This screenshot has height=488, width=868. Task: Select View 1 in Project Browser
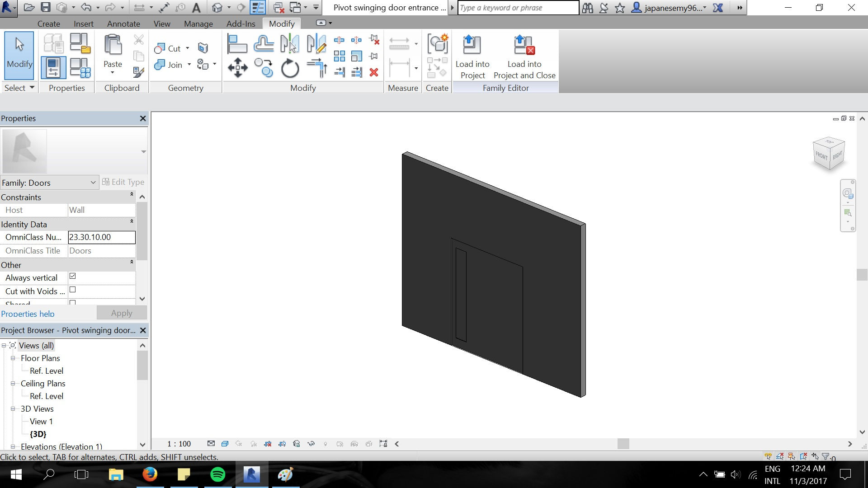click(41, 421)
